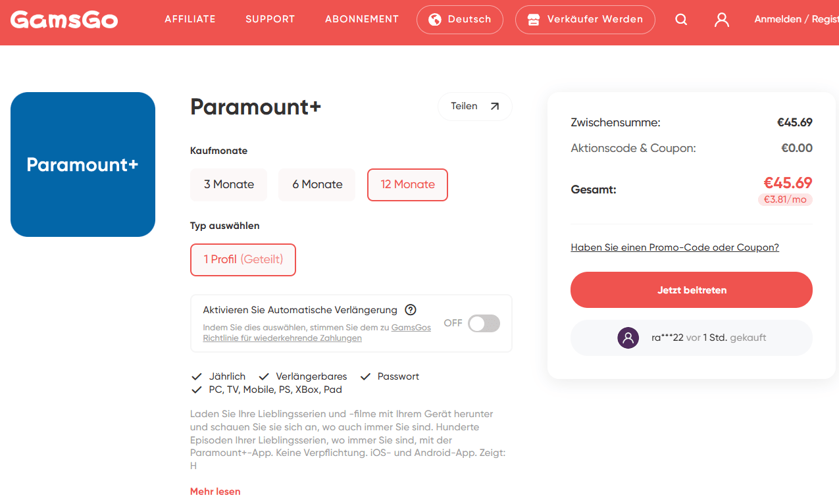Select the 3 Monate option
Screen dimensions: 839x504
[x=228, y=185]
